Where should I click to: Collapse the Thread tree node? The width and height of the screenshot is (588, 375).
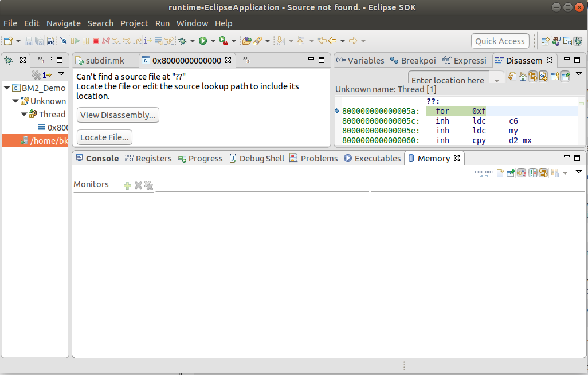point(24,114)
